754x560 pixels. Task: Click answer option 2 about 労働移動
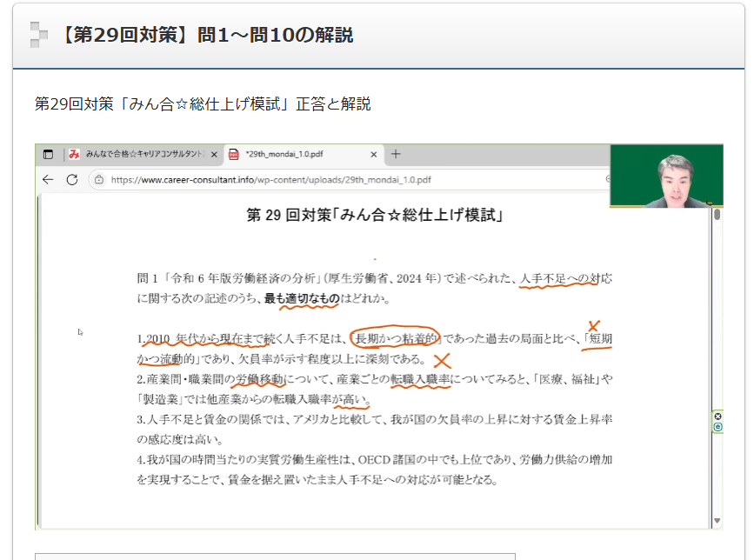click(375, 390)
